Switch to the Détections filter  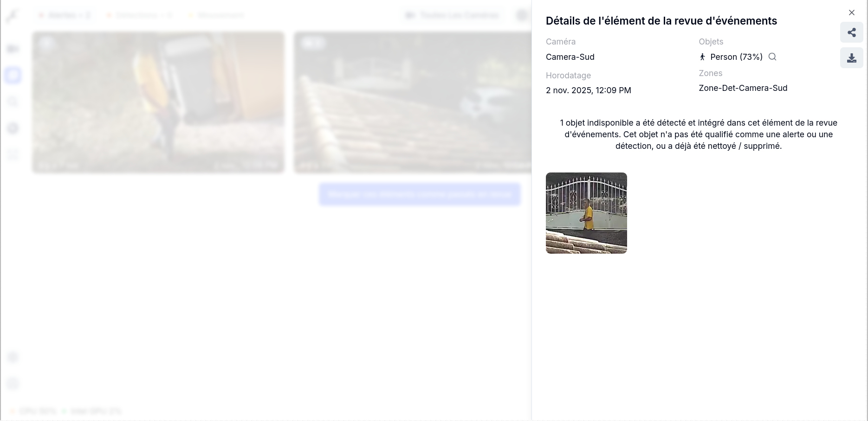[x=139, y=15]
